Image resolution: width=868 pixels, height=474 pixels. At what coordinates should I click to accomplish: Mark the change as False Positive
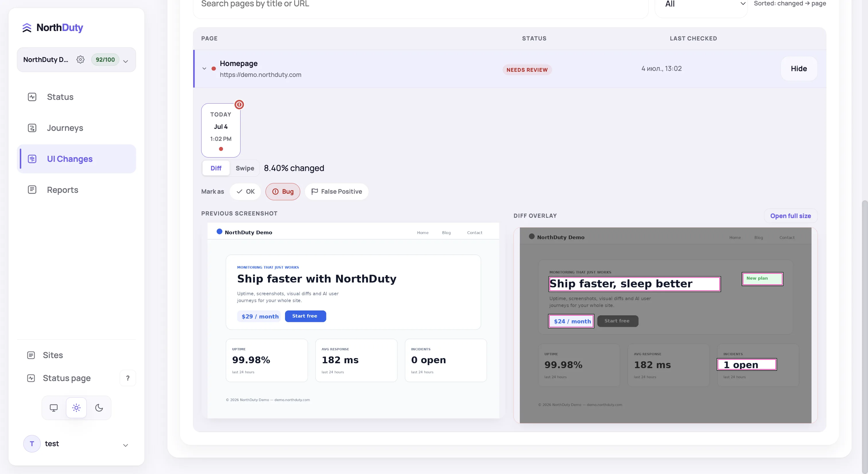tap(337, 192)
